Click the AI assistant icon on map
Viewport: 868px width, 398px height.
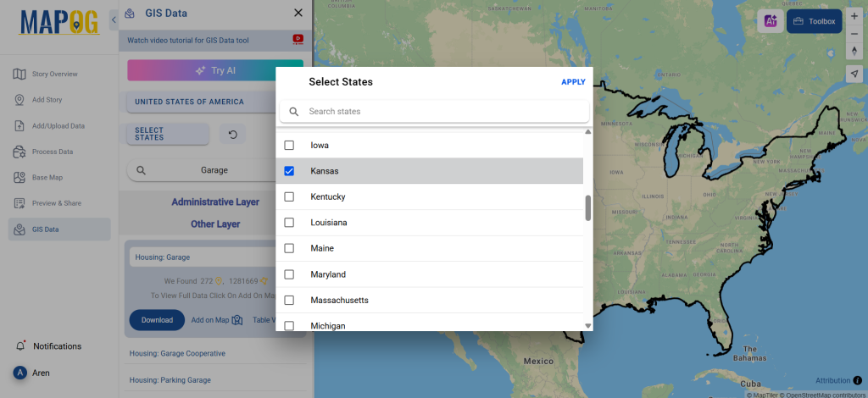pos(770,21)
